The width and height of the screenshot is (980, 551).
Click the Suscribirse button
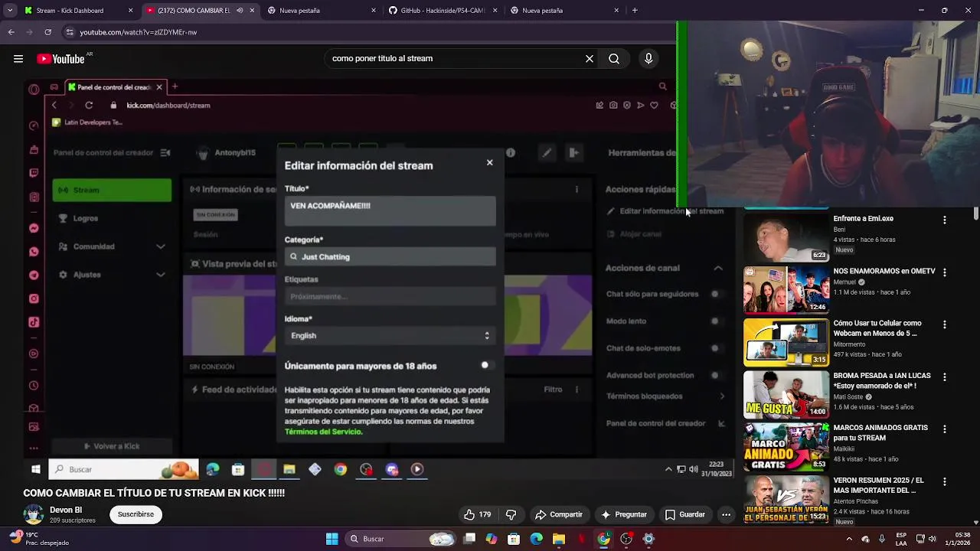(136, 514)
